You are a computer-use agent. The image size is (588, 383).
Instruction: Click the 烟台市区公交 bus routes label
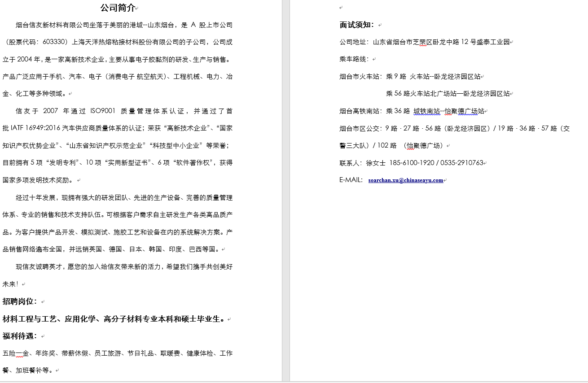[360, 129]
